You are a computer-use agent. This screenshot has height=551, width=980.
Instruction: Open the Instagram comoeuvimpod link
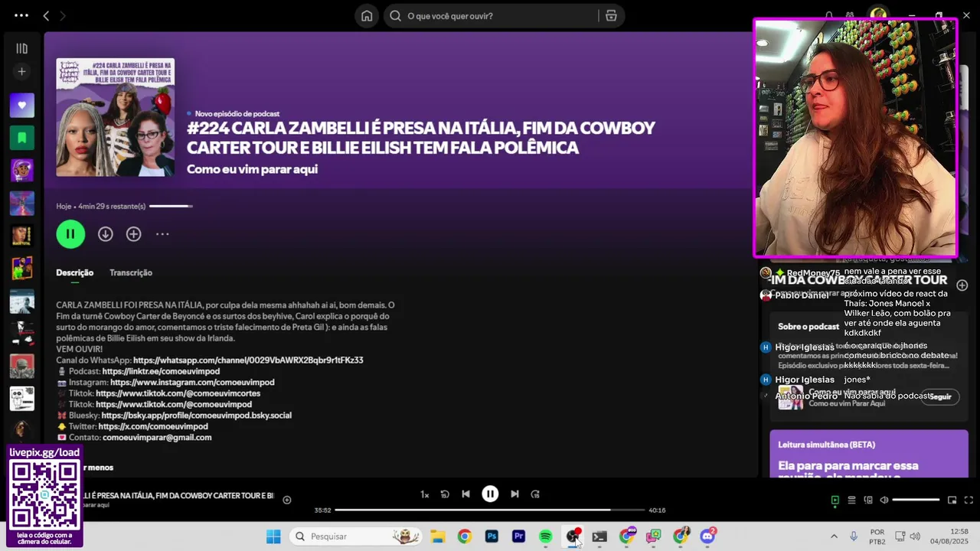click(x=192, y=382)
